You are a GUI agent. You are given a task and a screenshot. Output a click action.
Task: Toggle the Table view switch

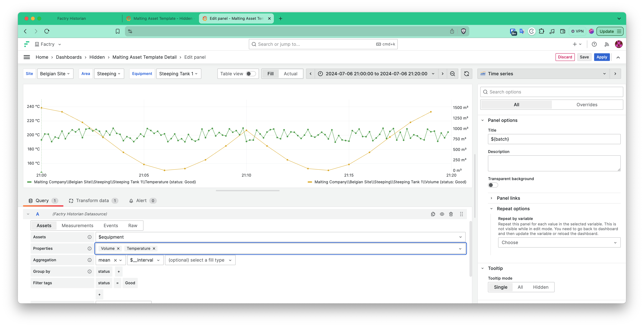pyautogui.click(x=251, y=74)
